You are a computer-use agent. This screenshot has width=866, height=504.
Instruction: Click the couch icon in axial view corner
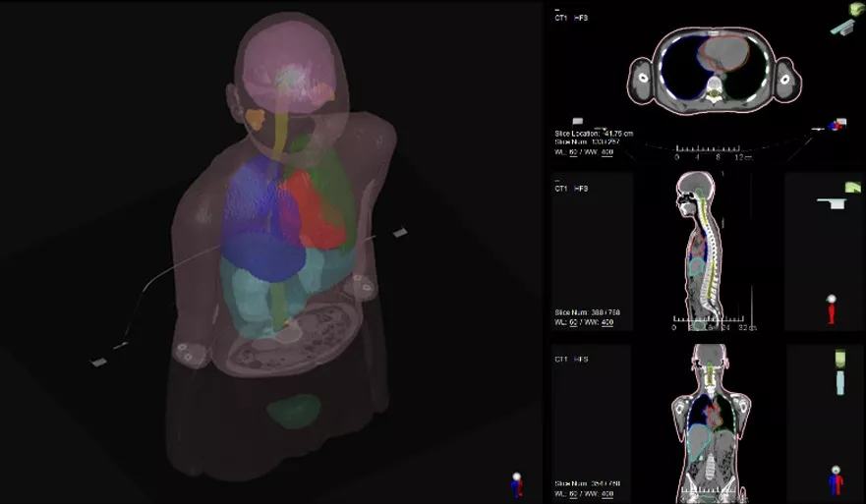(x=843, y=28)
